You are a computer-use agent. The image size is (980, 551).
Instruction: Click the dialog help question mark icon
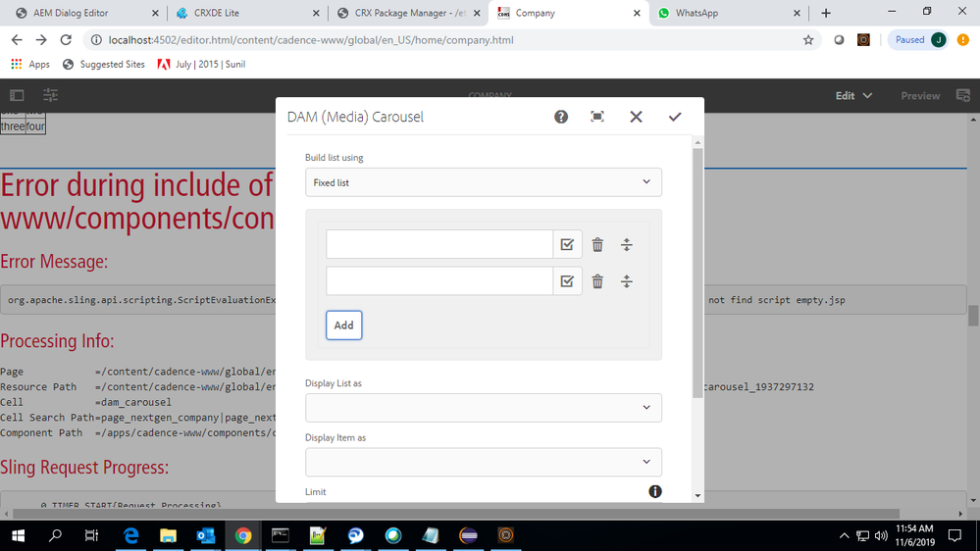(x=561, y=117)
